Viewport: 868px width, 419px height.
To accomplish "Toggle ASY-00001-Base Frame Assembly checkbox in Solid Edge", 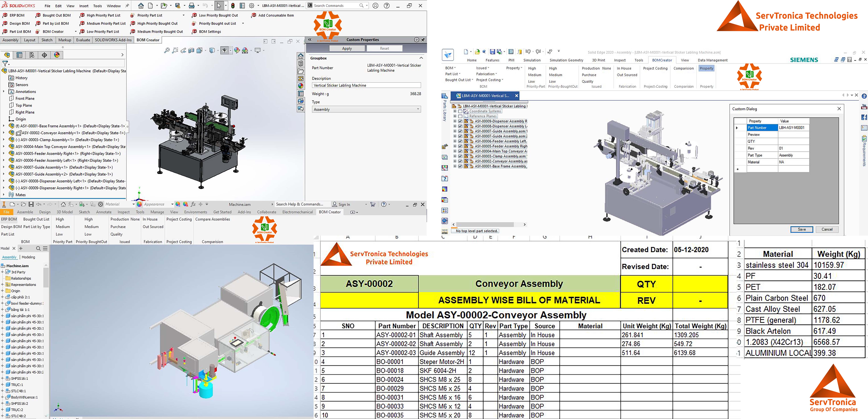I will [x=460, y=166].
